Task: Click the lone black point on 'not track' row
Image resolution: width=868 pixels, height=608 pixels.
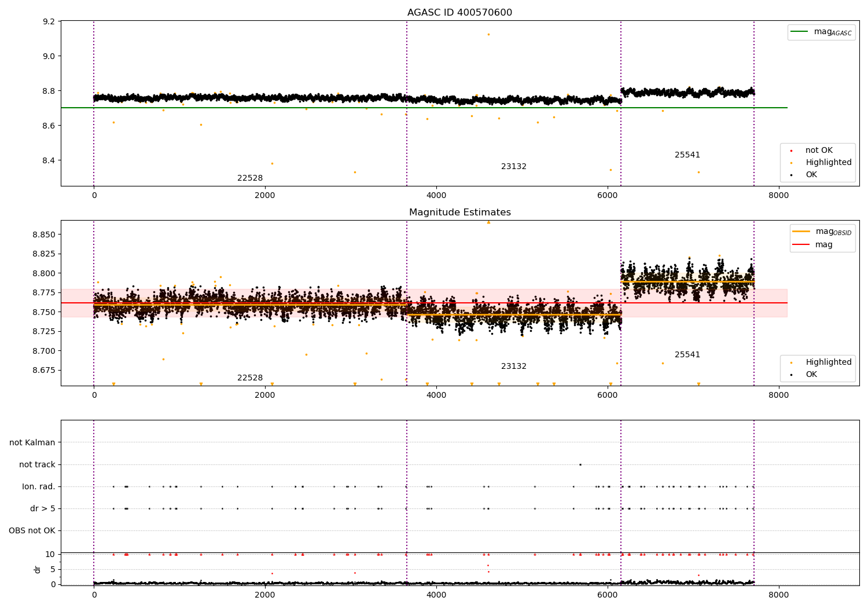Action: click(580, 464)
